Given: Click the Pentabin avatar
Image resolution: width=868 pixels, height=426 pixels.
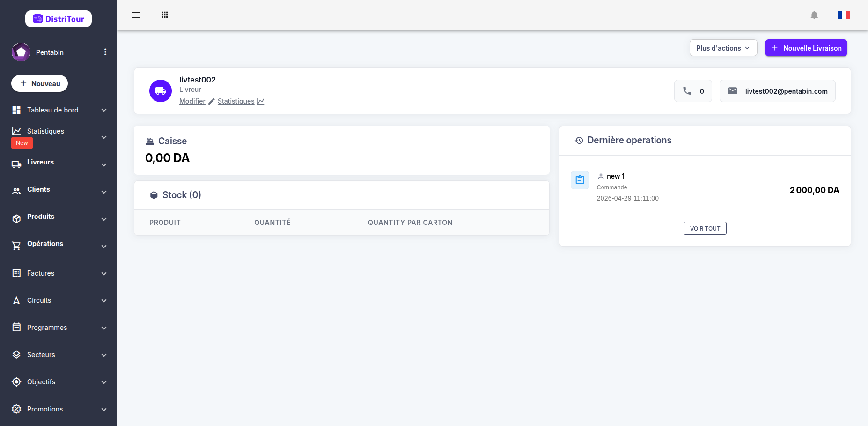Looking at the screenshot, I should [21, 52].
